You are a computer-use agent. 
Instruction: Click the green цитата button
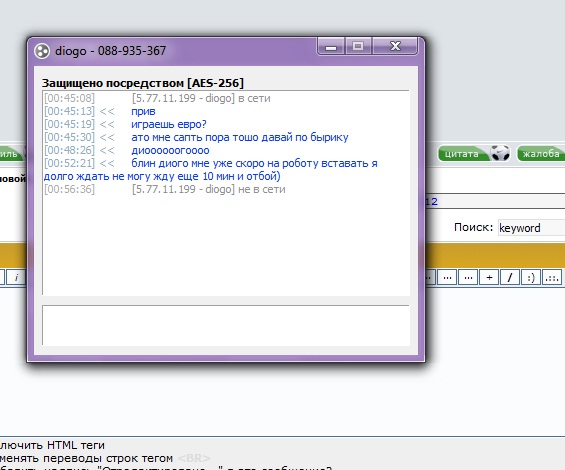462,154
